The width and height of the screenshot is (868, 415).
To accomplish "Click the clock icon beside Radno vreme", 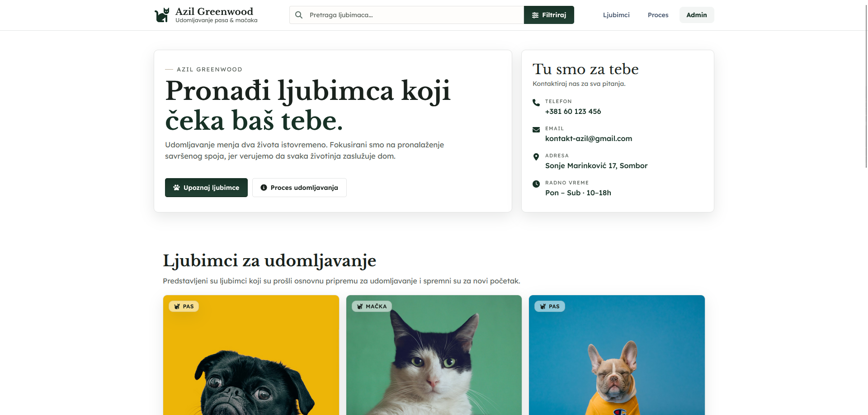I will tap(536, 184).
